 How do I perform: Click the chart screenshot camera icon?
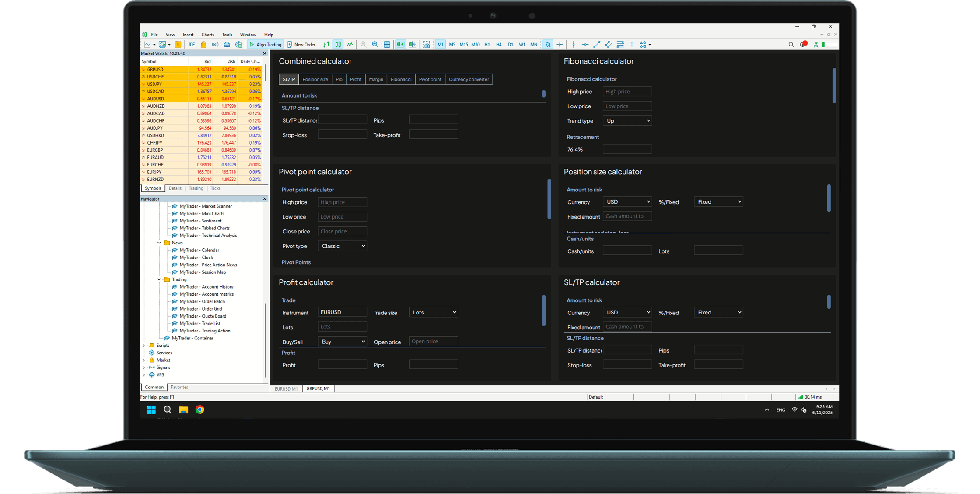(x=427, y=45)
